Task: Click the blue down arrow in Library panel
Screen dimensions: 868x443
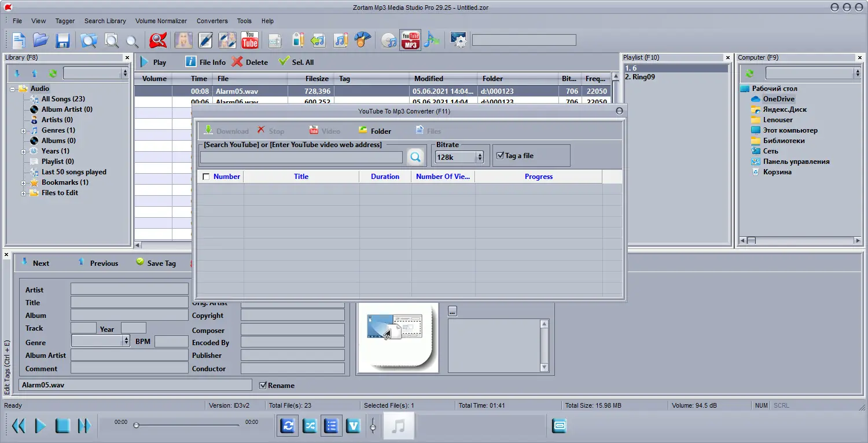Action: (x=17, y=74)
